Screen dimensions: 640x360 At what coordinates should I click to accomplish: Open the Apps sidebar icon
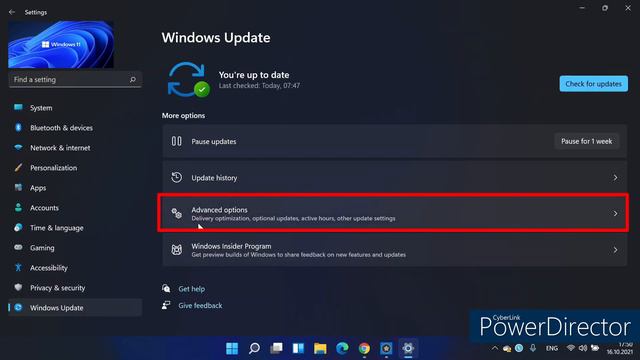coord(18,187)
